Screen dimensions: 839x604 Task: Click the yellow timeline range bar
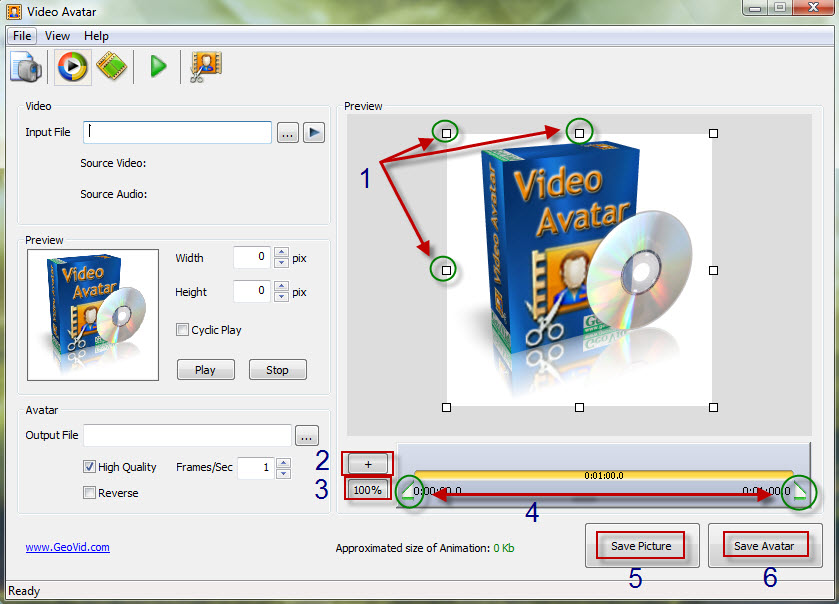(604, 475)
